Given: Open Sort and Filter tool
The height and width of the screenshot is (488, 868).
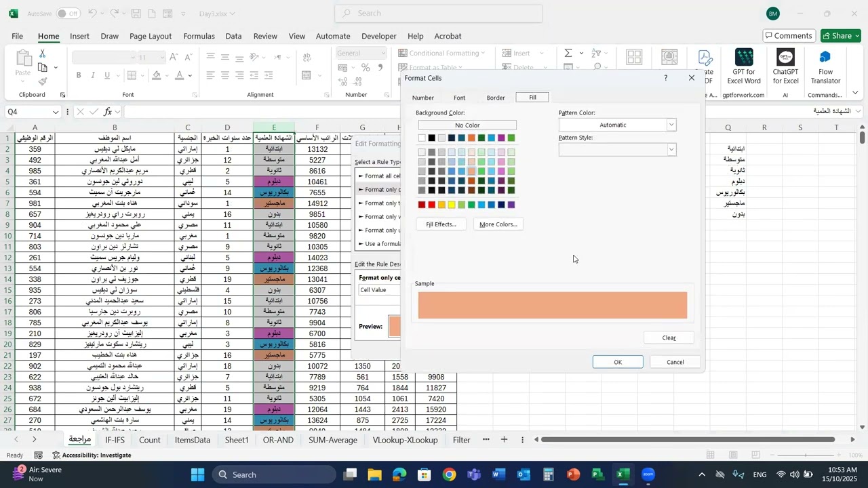Looking at the screenshot, I should tap(595, 53).
